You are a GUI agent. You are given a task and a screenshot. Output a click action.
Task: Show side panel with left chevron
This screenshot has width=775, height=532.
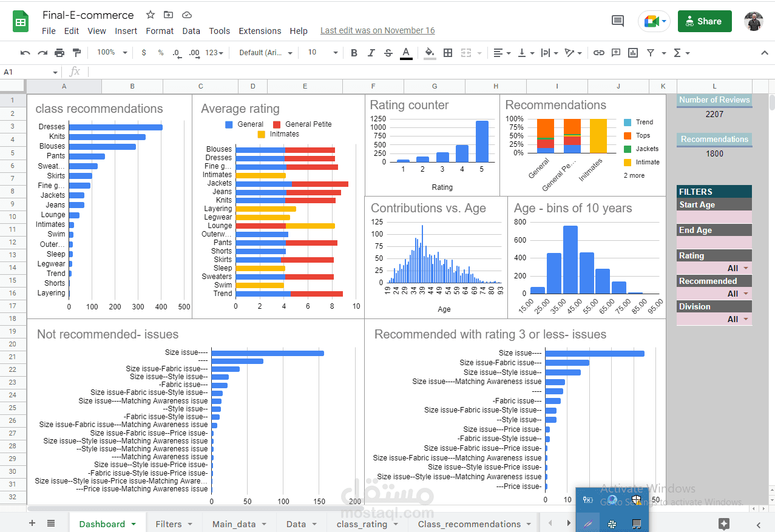(x=759, y=524)
